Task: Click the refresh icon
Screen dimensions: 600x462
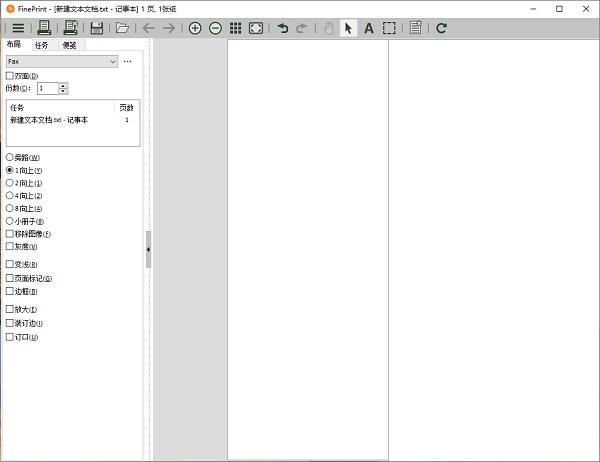Action: coord(442,29)
